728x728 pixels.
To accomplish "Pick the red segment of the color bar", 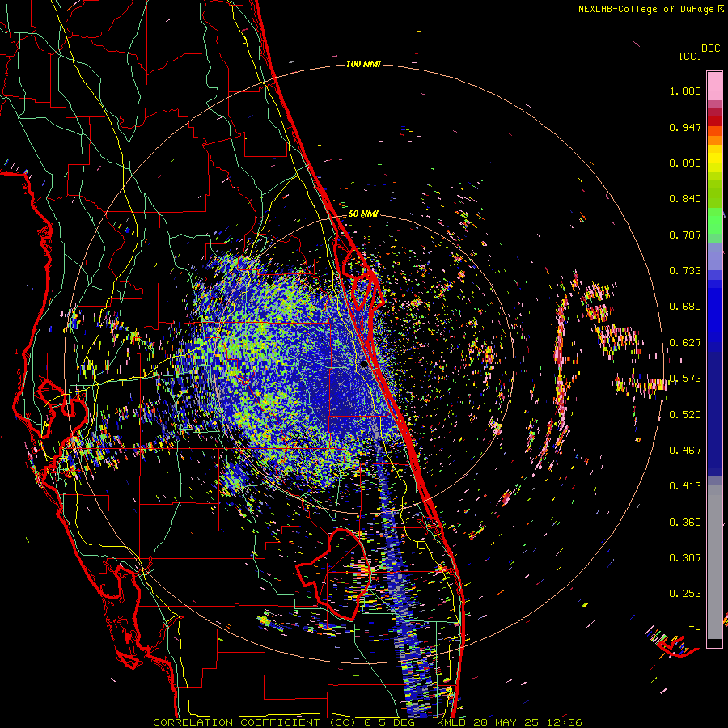I will point(714,121).
